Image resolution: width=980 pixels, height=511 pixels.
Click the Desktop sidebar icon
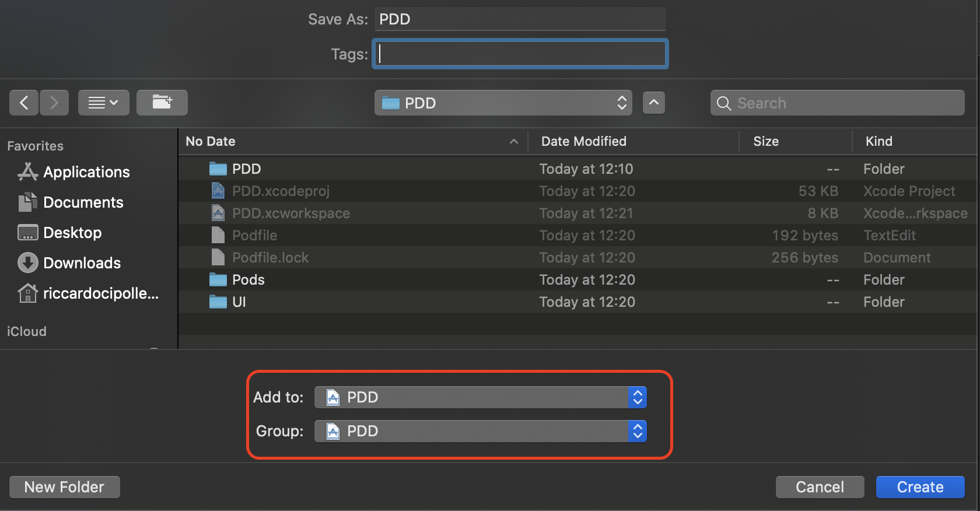27,232
